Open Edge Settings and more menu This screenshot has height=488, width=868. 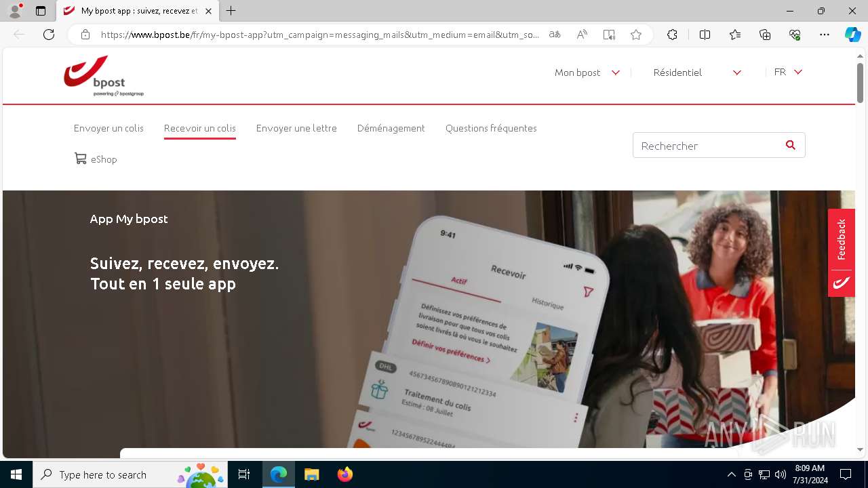tap(825, 35)
